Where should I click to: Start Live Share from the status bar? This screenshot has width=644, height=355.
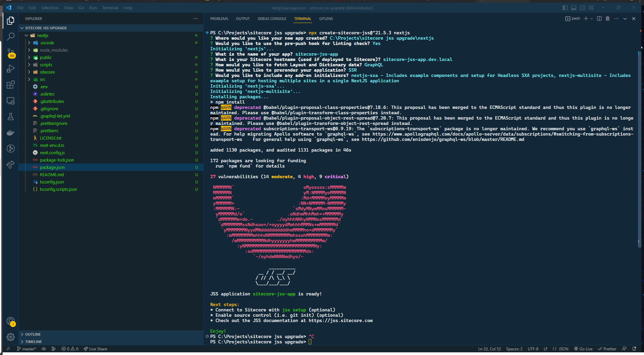click(x=95, y=349)
